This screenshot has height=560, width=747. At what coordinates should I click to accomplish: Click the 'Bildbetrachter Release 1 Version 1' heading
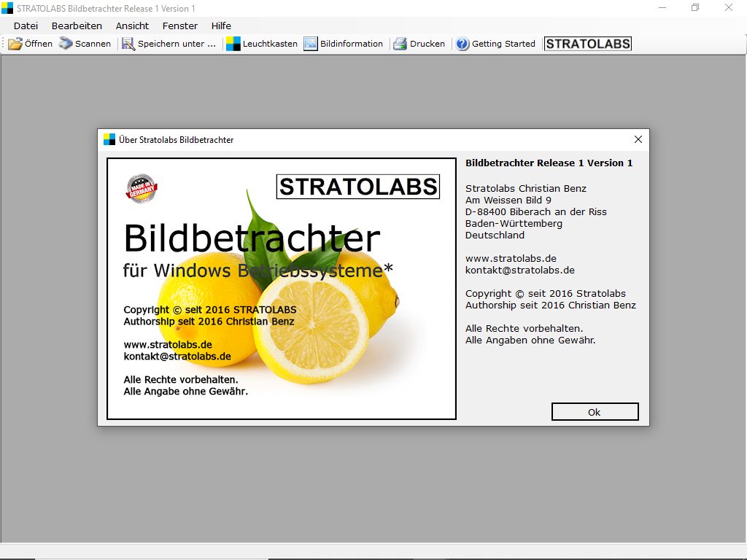tap(549, 163)
